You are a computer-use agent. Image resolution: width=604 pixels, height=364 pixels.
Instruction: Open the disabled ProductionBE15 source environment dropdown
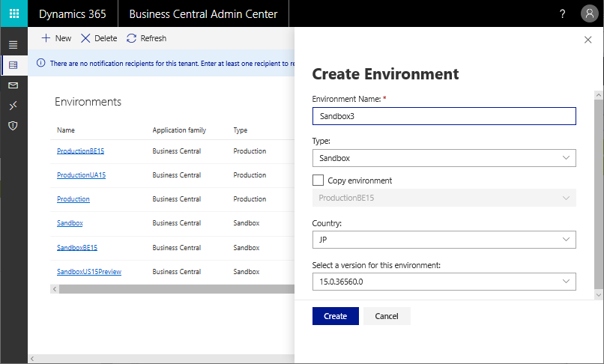tap(444, 198)
